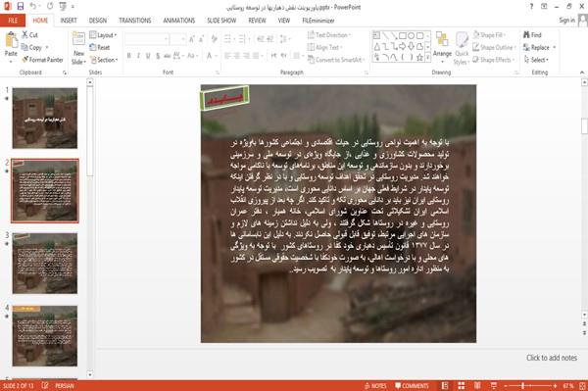This screenshot has width=588, height=391.
Task: Click Find in Editing group
Action: click(532, 35)
